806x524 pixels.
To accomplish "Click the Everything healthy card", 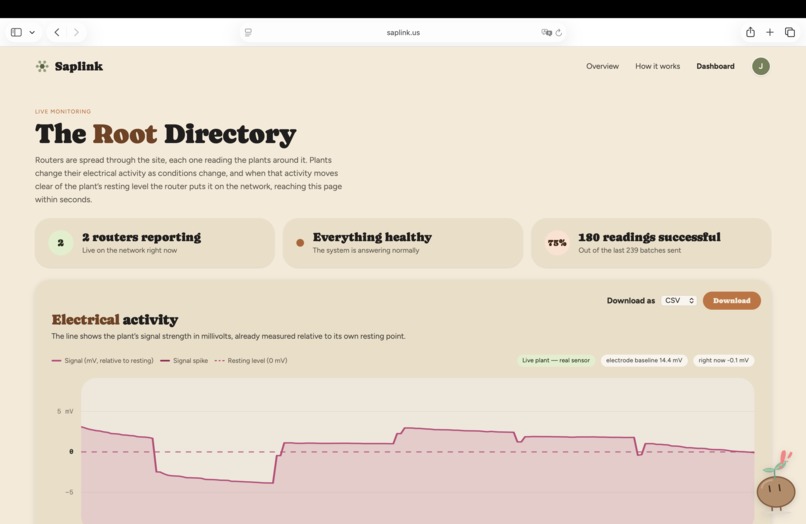I will pos(402,243).
